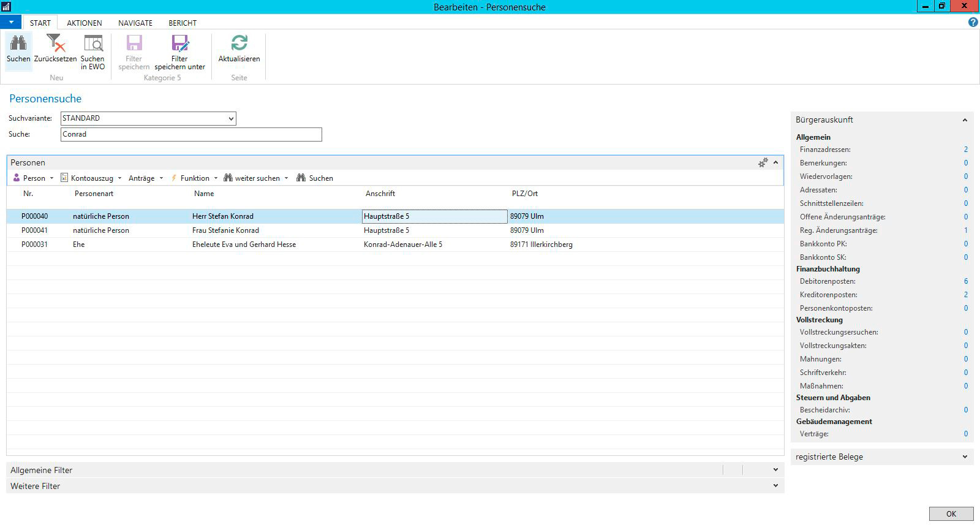
Task: Click the Suchen in EWO icon
Action: (93, 44)
